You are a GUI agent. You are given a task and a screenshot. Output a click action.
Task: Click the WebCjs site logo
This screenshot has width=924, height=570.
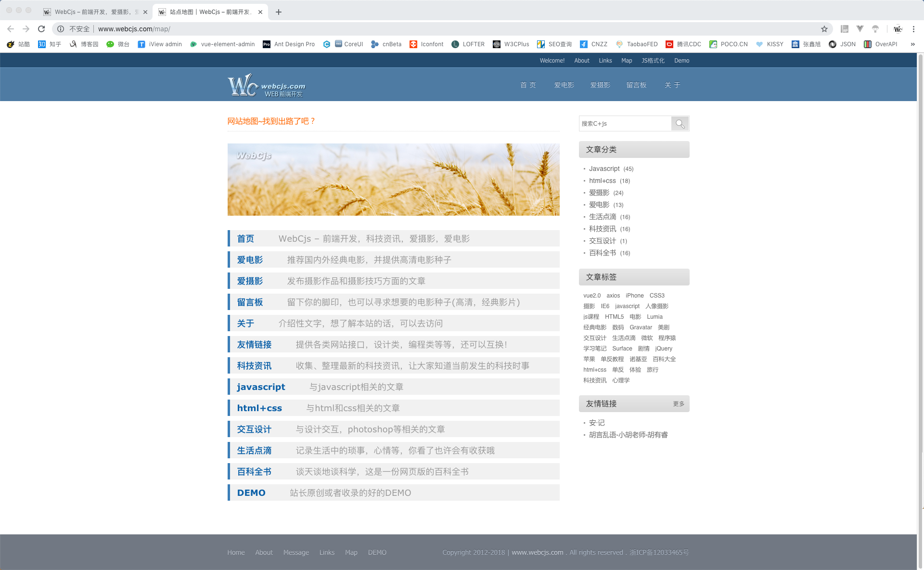tap(266, 85)
